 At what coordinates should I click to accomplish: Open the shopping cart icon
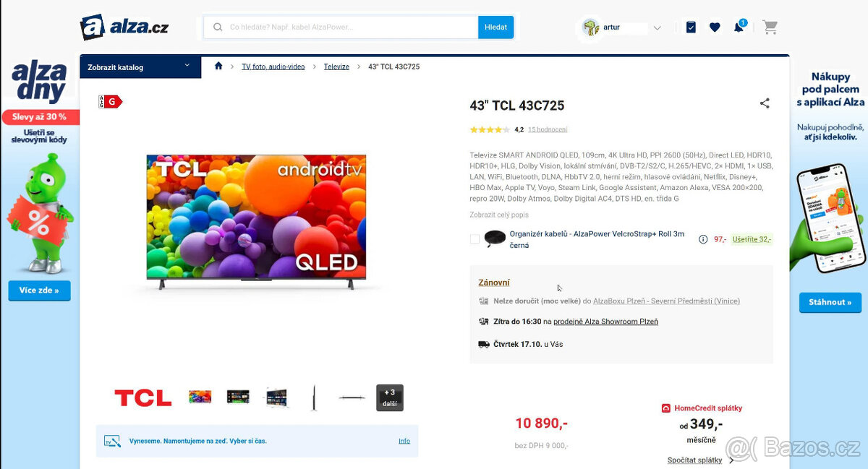[x=770, y=27]
